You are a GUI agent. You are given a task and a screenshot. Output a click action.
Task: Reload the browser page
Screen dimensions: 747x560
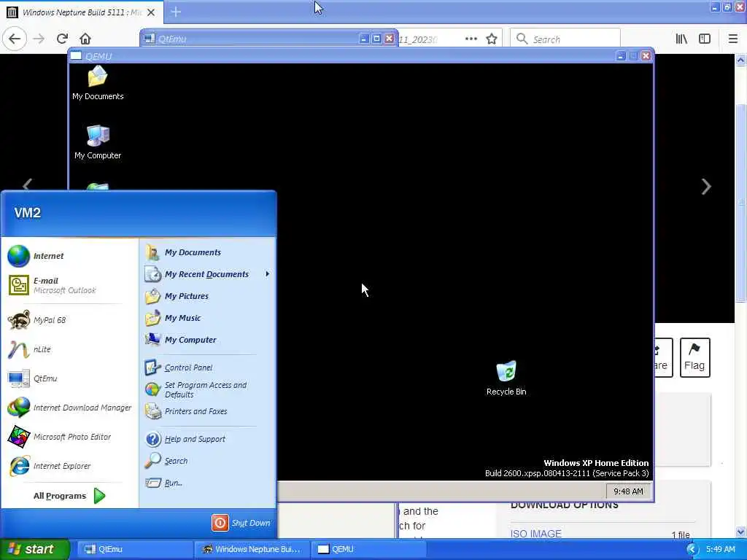pyautogui.click(x=62, y=39)
